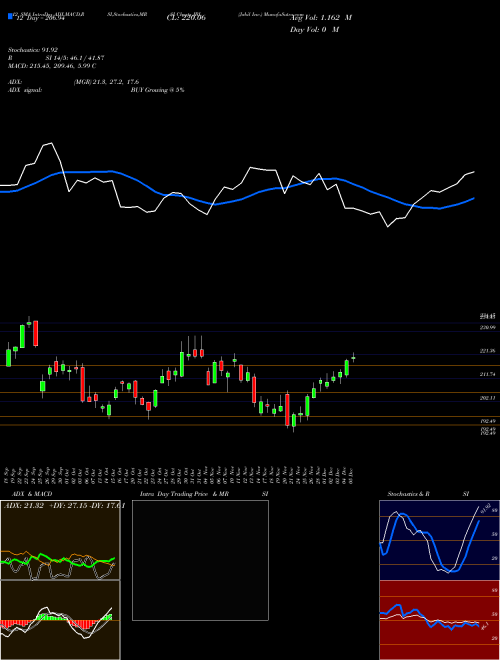Click the latest candlestick on the right
Image resolution: width=500 pixels, height=660 pixels.
[x=353, y=358]
